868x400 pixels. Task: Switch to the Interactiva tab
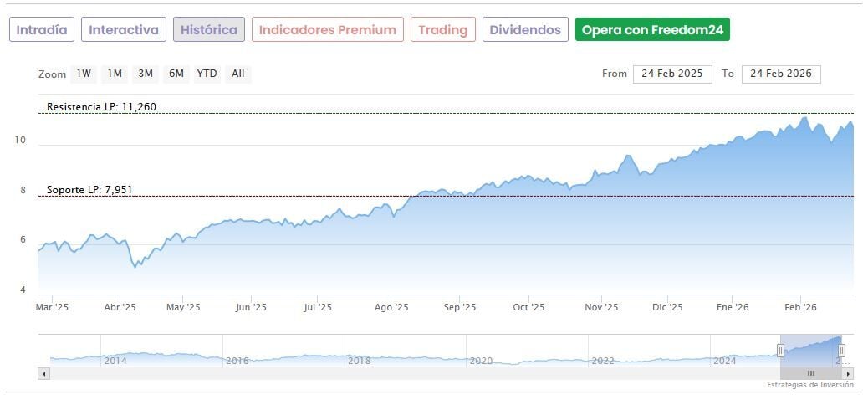coord(124,30)
